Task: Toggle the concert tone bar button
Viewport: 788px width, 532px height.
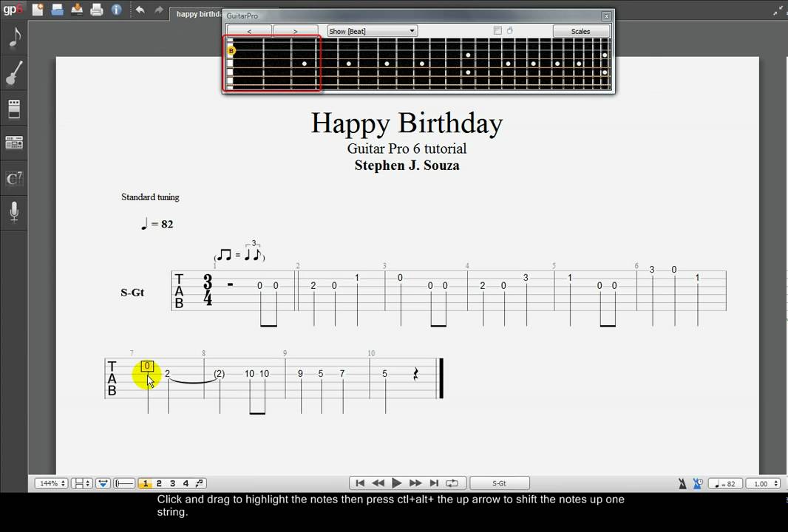Action: click(x=124, y=483)
